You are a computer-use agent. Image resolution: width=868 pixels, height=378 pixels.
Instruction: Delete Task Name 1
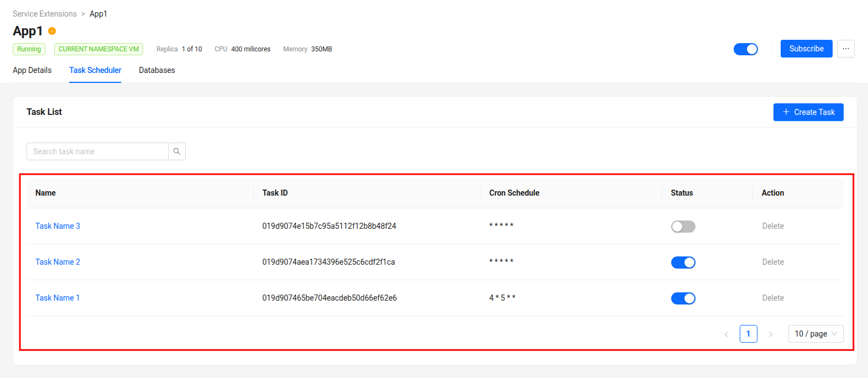(x=773, y=298)
